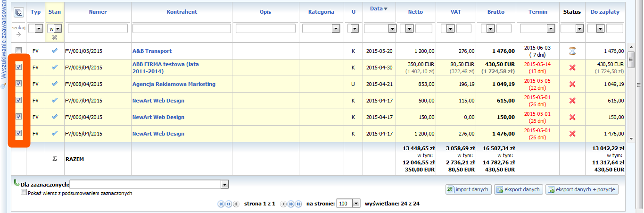Open the 'Agencja Reklamowa Marketing' contractor link
644x213 pixels.
click(x=173, y=84)
